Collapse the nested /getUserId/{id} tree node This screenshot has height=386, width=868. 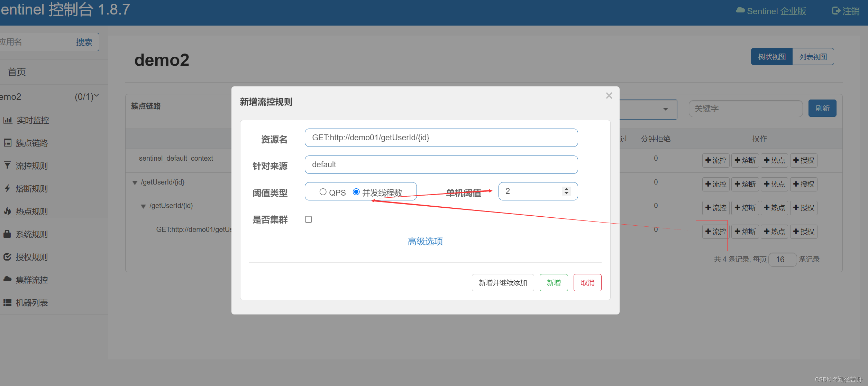143,206
